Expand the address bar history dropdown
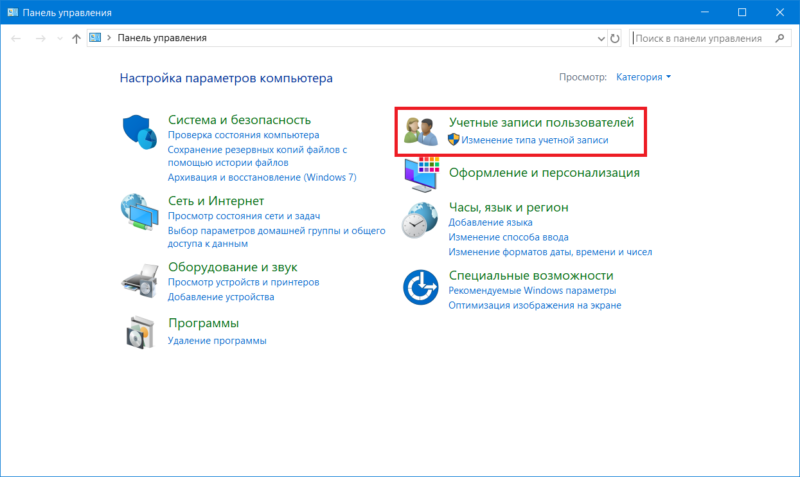 pos(601,39)
